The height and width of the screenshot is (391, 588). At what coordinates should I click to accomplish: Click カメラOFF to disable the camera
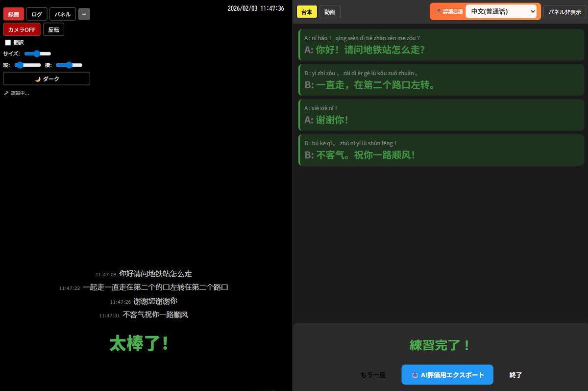[x=21, y=29]
